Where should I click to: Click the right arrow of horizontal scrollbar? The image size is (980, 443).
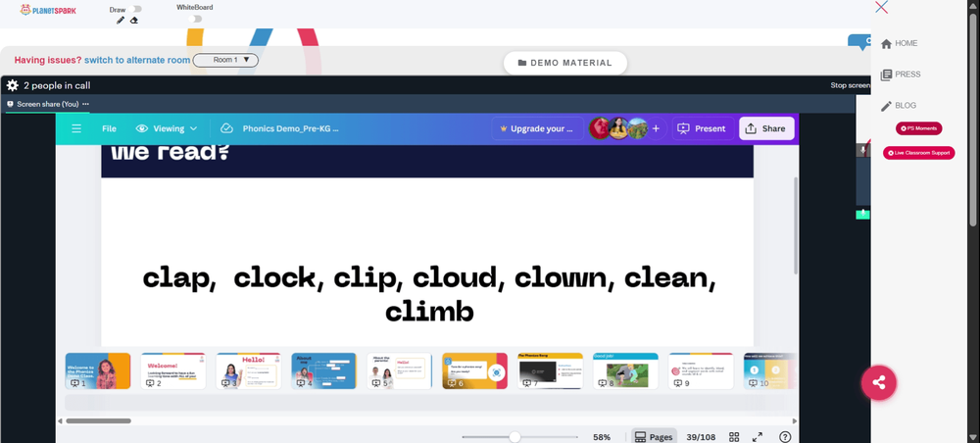point(795,421)
